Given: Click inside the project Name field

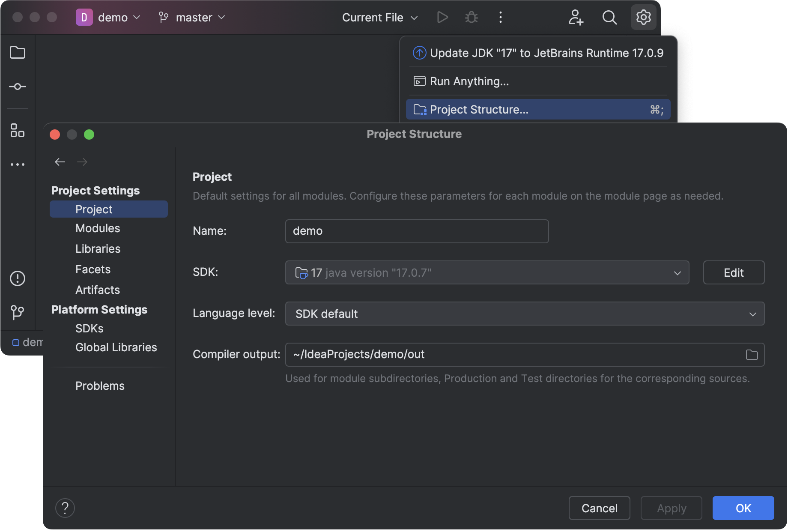Looking at the screenshot, I should tap(416, 231).
